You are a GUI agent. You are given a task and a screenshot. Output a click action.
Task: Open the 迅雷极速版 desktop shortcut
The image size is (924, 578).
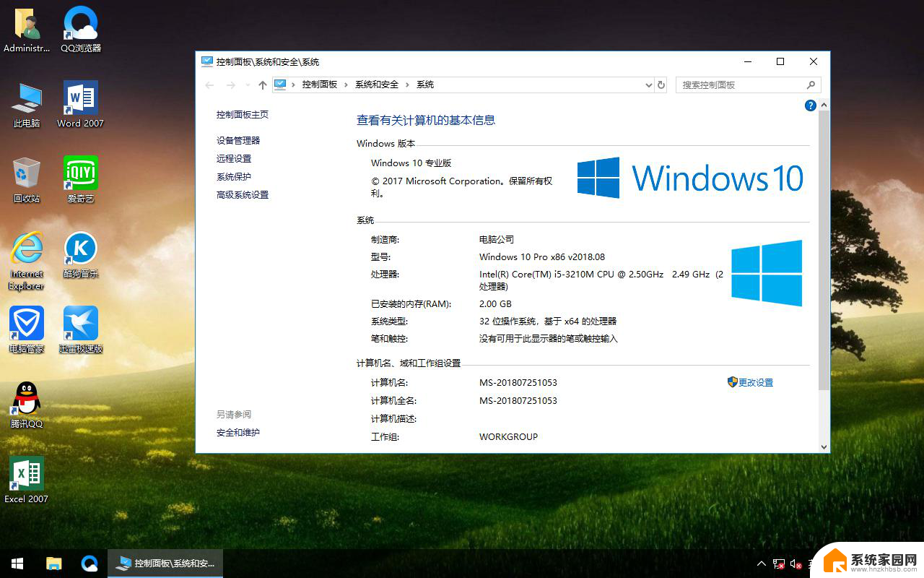point(81,330)
